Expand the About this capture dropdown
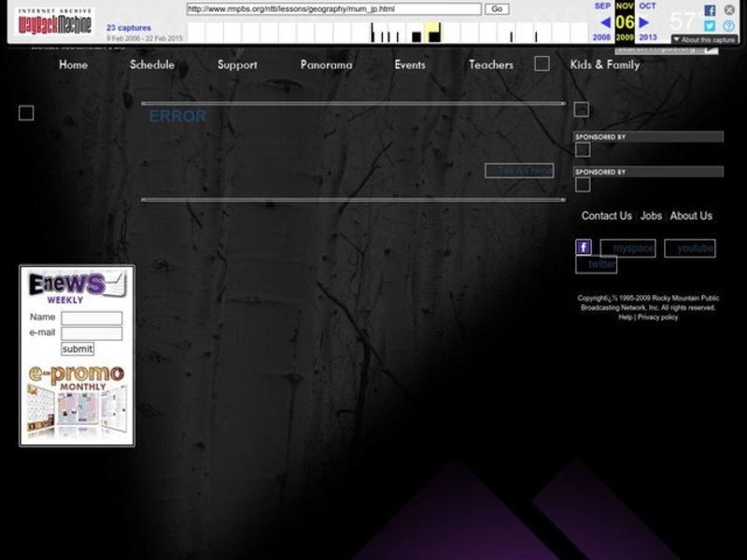The image size is (747, 560). point(705,40)
